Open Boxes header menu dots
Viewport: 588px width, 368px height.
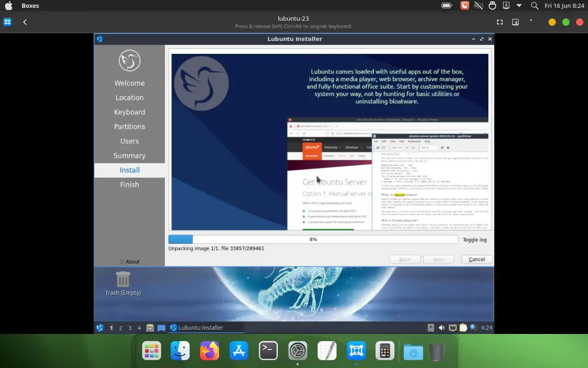531,21
